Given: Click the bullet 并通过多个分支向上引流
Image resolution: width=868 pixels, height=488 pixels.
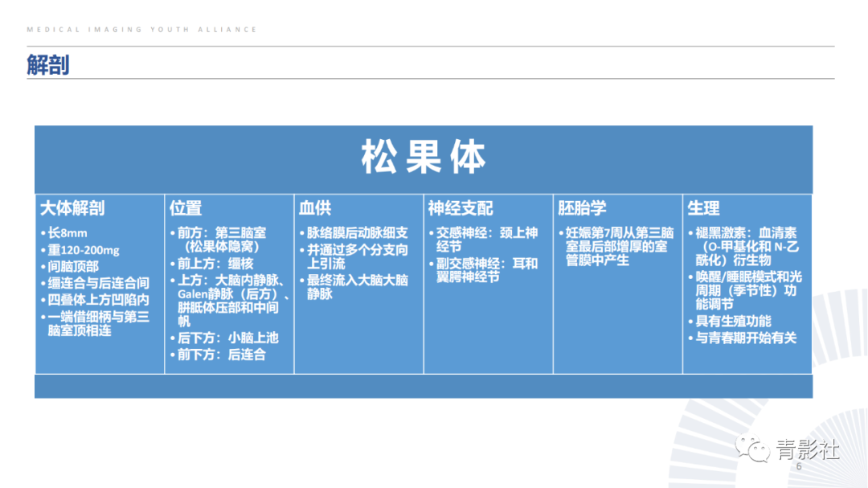Looking at the screenshot, I should (354, 257).
